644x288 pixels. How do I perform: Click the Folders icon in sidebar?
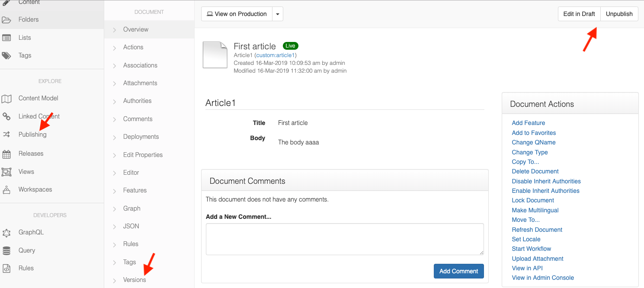coord(6,20)
